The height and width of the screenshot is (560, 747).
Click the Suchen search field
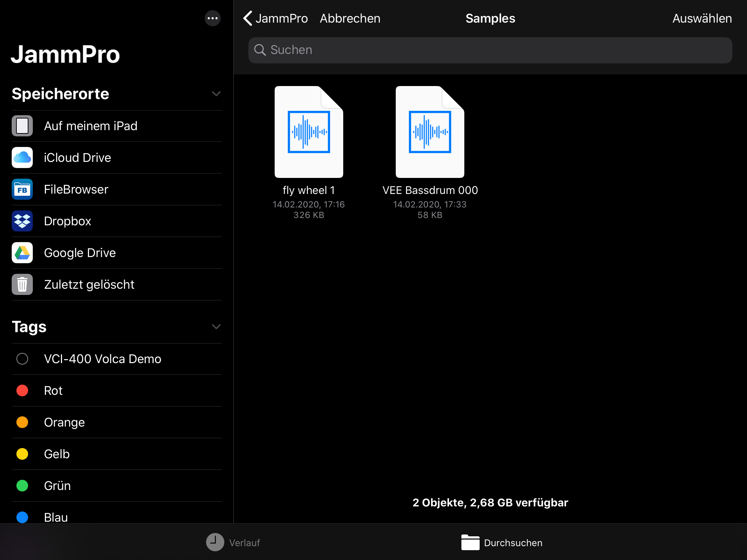click(x=490, y=50)
